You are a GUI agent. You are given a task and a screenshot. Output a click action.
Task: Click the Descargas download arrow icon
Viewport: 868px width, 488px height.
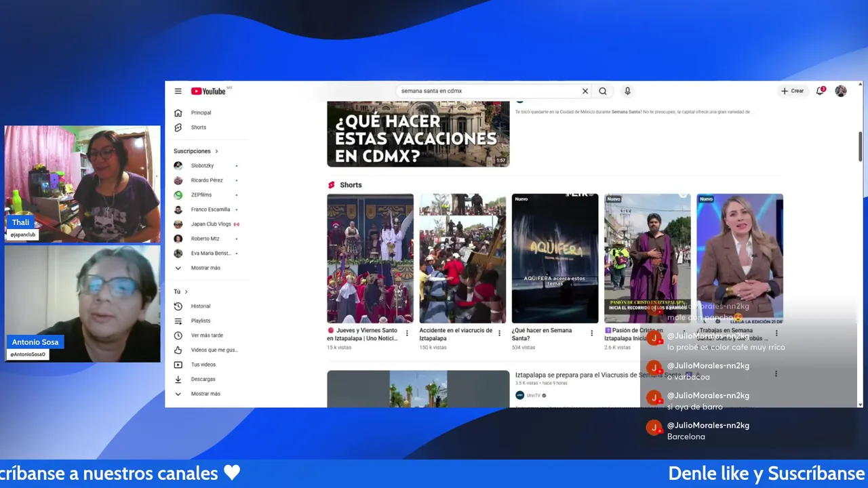pyautogui.click(x=178, y=379)
